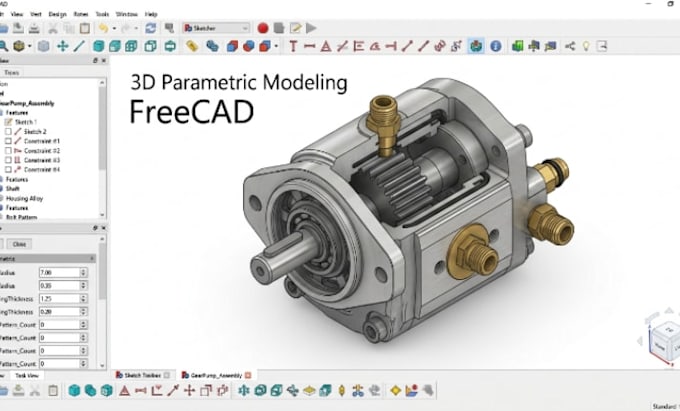
Task: Open the Help menu
Action: pos(151,14)
